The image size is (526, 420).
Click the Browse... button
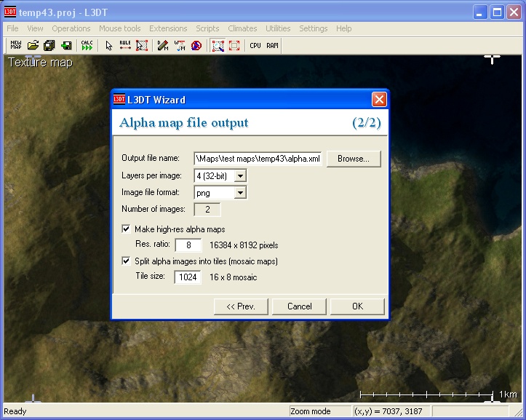[354, 159]
